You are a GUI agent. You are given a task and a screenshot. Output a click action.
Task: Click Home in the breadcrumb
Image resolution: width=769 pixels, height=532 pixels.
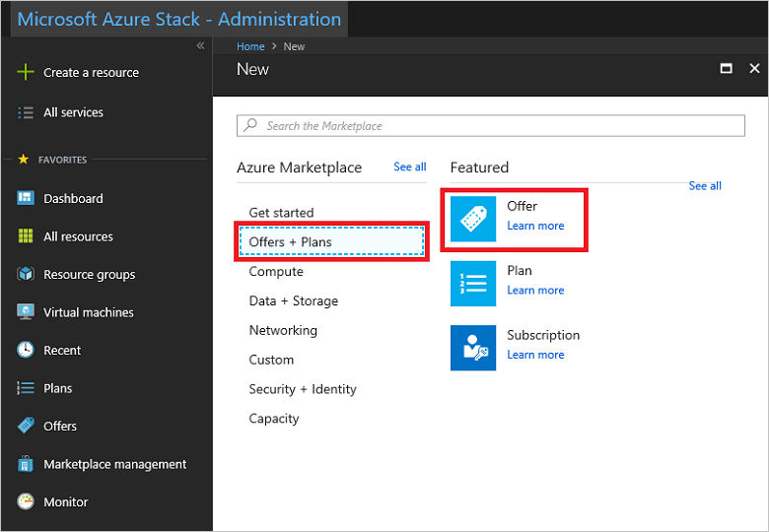click(250, 46)
